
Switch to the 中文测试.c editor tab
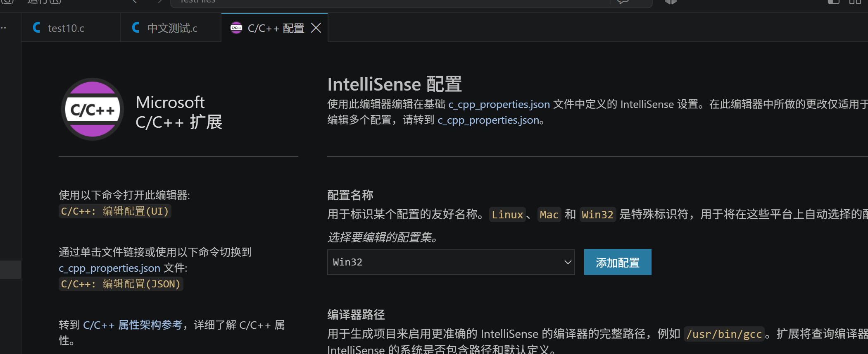click(x=171, y=28)
